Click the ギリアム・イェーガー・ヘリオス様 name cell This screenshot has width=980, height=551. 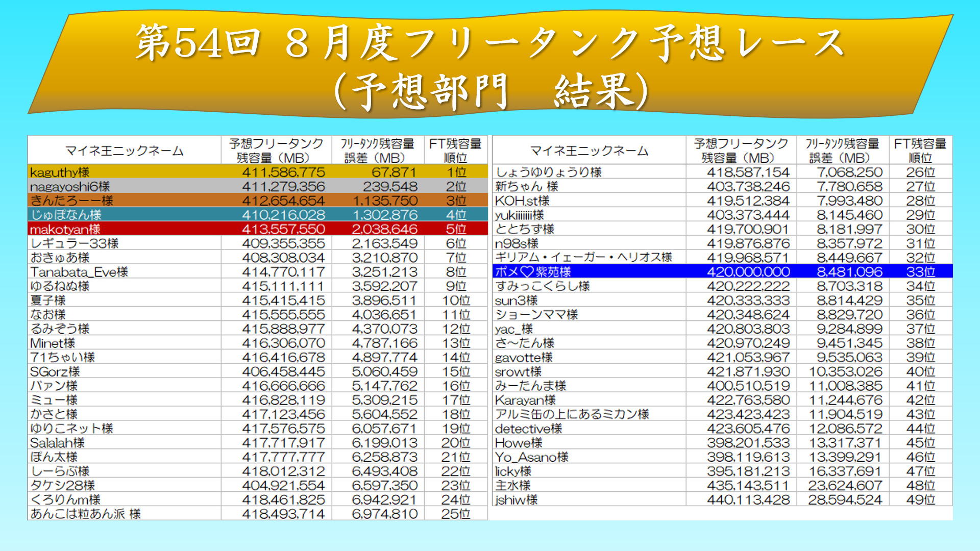point(583,258)
